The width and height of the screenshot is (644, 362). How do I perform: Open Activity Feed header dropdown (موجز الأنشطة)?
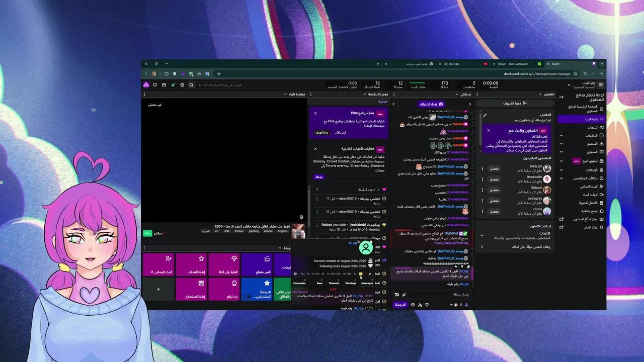[366, 94]
